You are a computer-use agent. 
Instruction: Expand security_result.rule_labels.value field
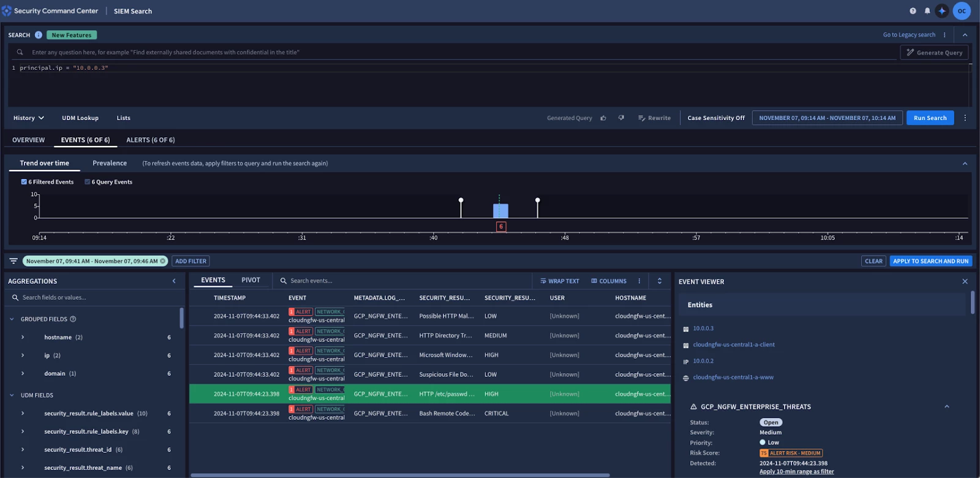(x=23, y=414)
